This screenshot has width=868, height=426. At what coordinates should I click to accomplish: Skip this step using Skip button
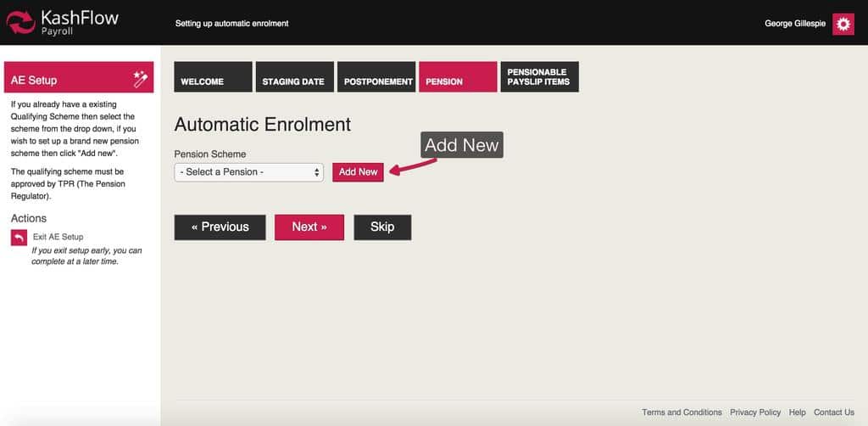point(382,227)
